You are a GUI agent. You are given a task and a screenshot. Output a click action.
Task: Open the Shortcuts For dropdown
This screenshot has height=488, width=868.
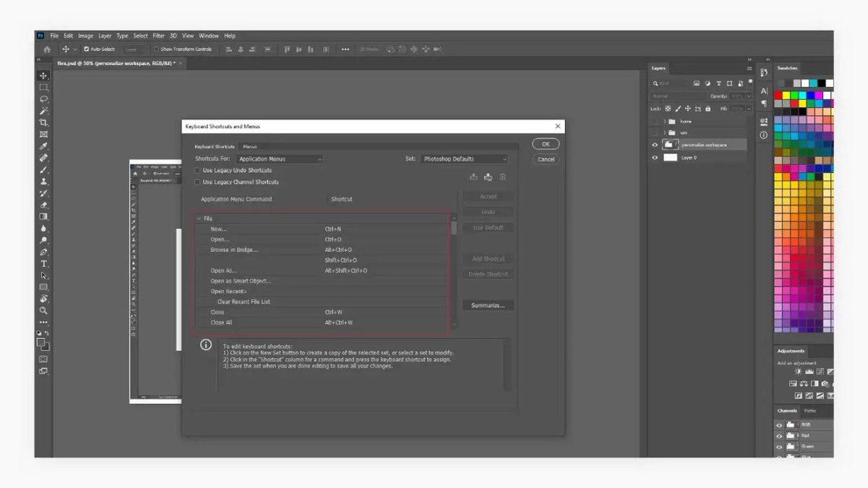coord(279,159)
